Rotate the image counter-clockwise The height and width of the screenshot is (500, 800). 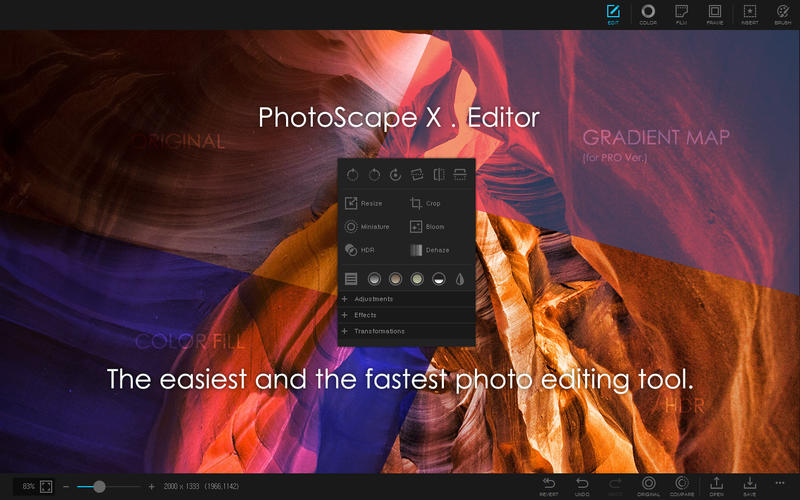(353, 175)
